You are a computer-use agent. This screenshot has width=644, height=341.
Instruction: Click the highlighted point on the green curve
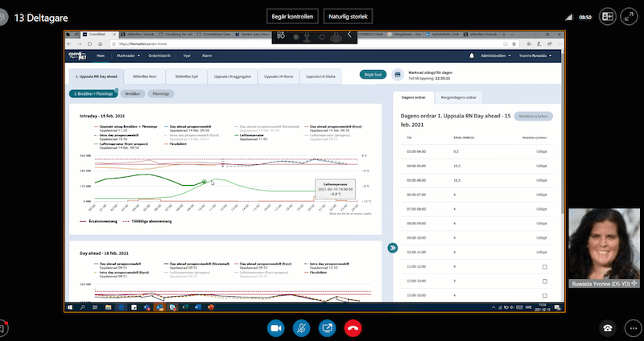(204, 182)
